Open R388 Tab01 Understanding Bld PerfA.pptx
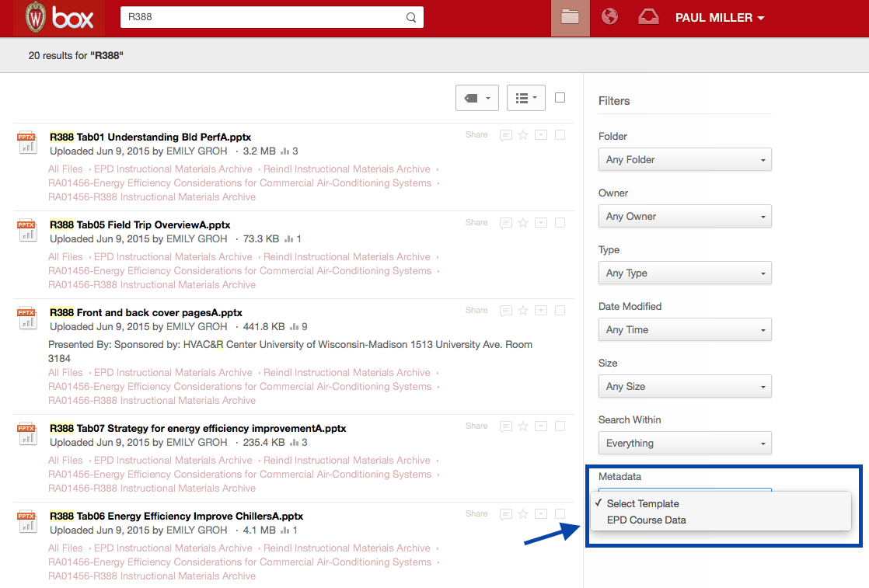The image size is (869, 588). [x=150, y=137]
